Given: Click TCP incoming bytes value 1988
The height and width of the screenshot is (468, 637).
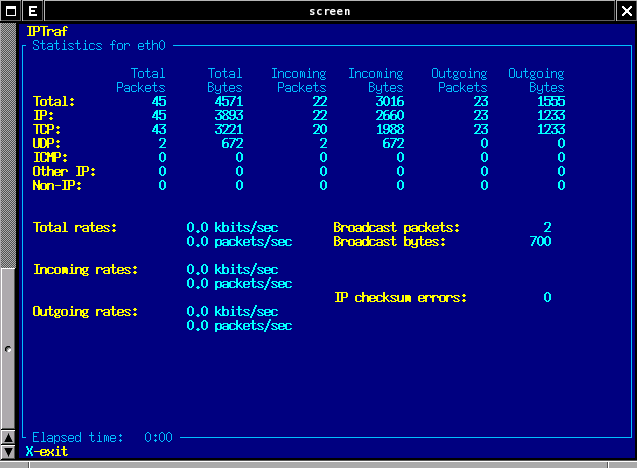Looking at the screenshot, I should click(390, 129).
